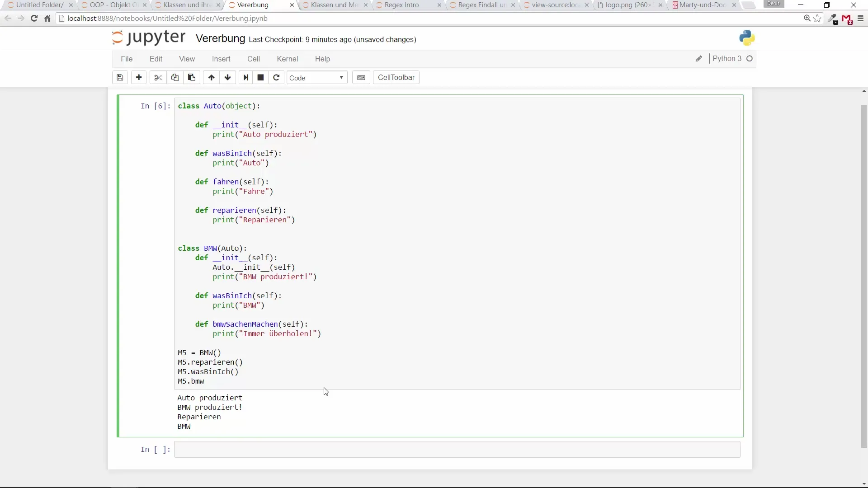868x488 pixels.
Task: Open the View menu
Action: click(x=187, y=59)
